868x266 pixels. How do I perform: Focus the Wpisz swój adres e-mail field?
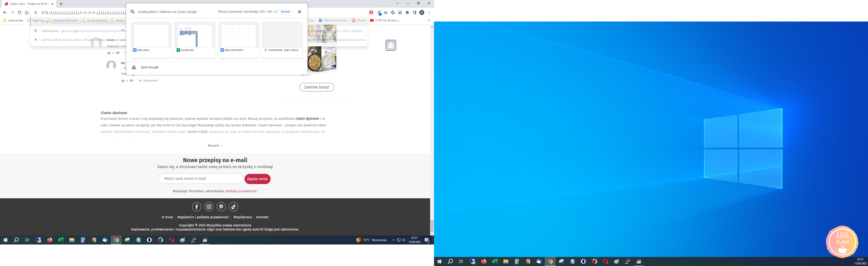tap(201, 179)
